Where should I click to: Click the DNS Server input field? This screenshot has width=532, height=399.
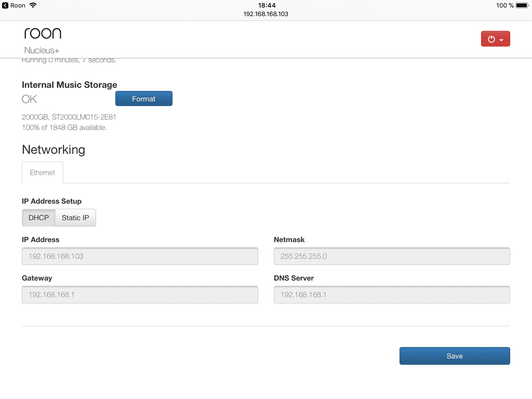(392, 295)
